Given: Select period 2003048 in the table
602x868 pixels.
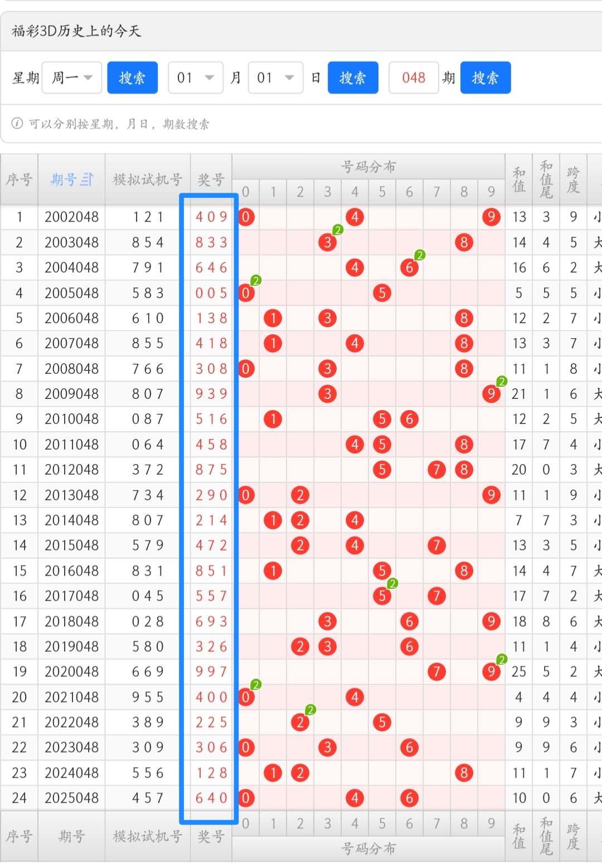Looking at the screenshot, I should tap(72, 242).
